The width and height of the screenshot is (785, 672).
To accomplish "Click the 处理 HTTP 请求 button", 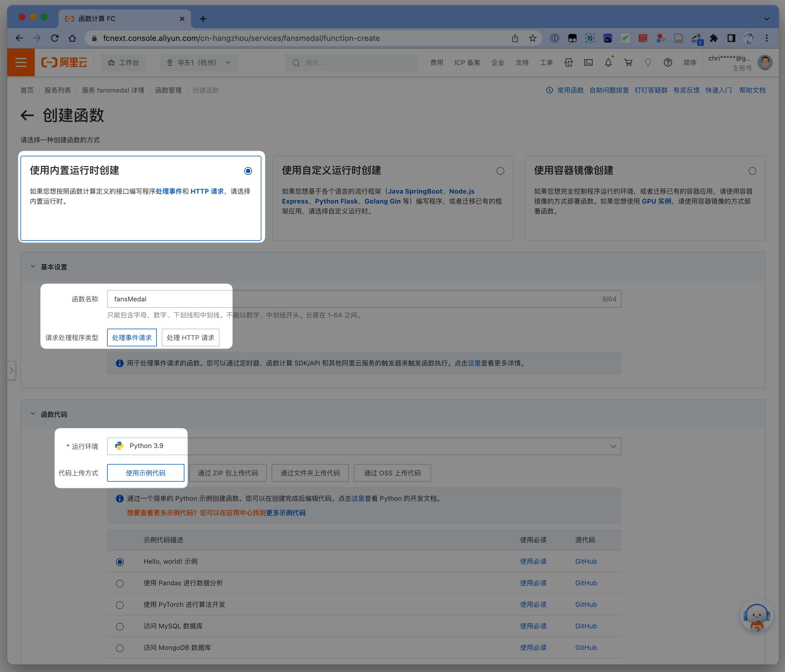I will (190, 337).
